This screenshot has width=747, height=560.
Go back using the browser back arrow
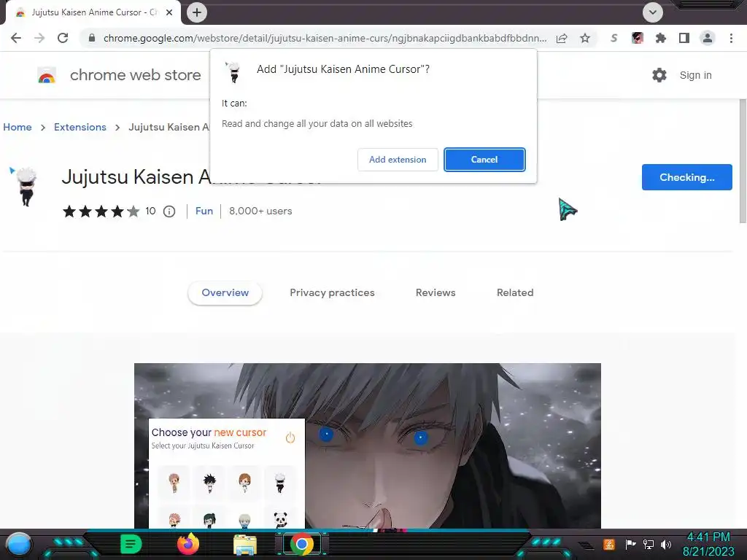16,38
